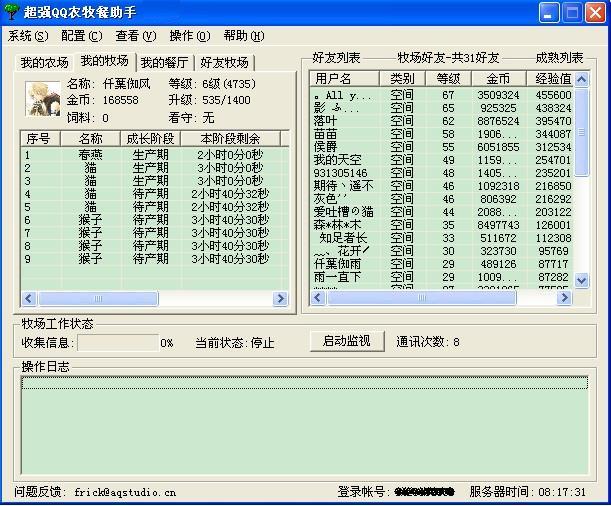Click scroll-left arrow of animal list
Screen dimensions: 611x506
tap(29, 299)
